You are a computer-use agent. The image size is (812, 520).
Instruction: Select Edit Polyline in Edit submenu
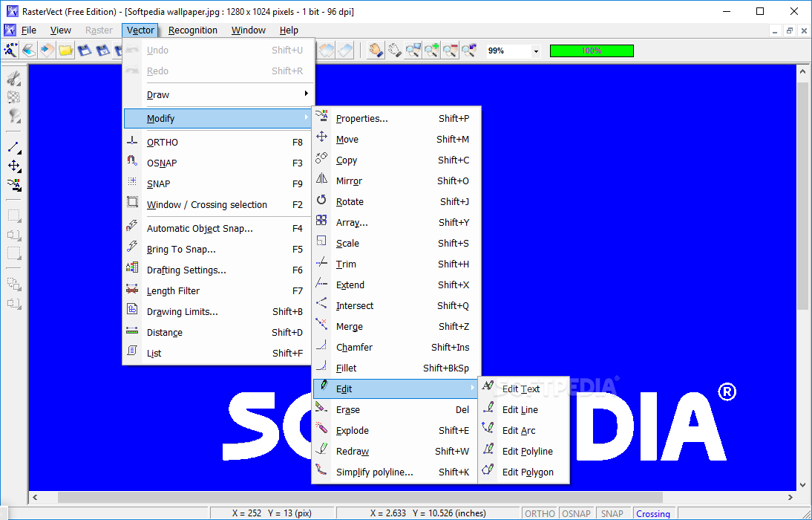(523, 451)
